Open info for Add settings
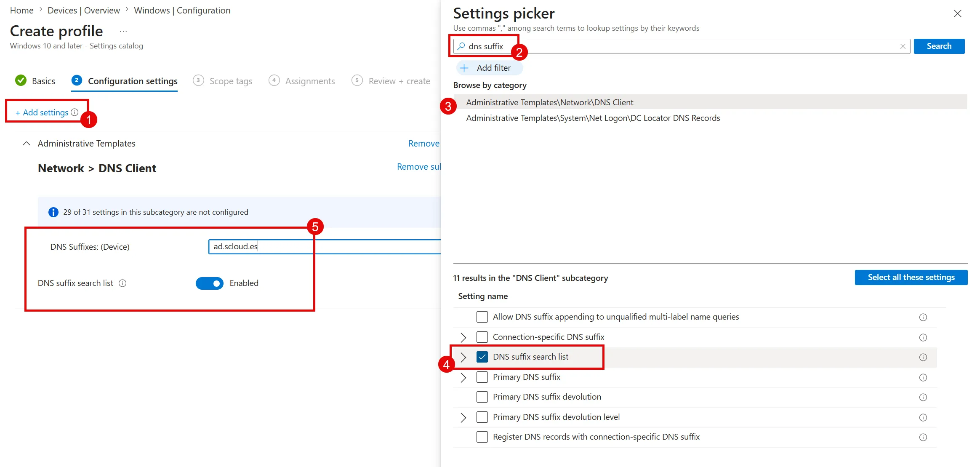This screenshot has height=467, width=980. [75, 112]
